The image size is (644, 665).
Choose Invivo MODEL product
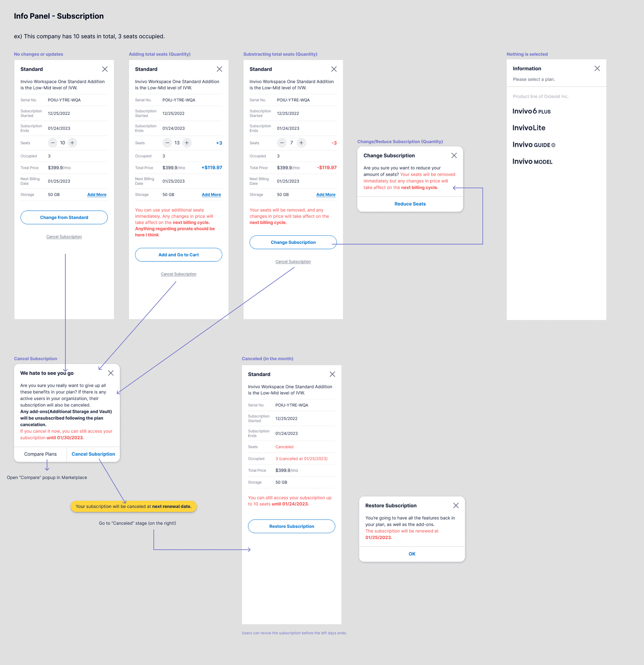pyautogui.click(x=532, y=161)
